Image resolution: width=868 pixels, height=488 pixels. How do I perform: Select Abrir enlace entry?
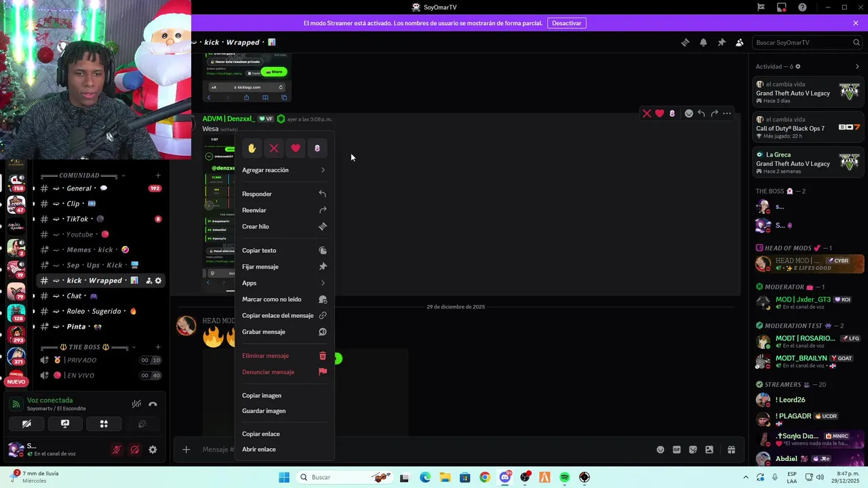pyautogui.click(x=285, y=449)
